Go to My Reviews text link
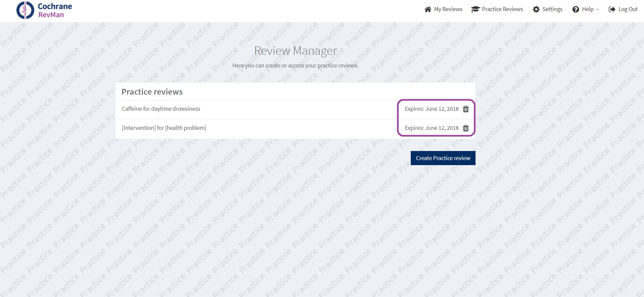Image resolution: width=644 pixels, height=297 pixels. tap(448, 9)
